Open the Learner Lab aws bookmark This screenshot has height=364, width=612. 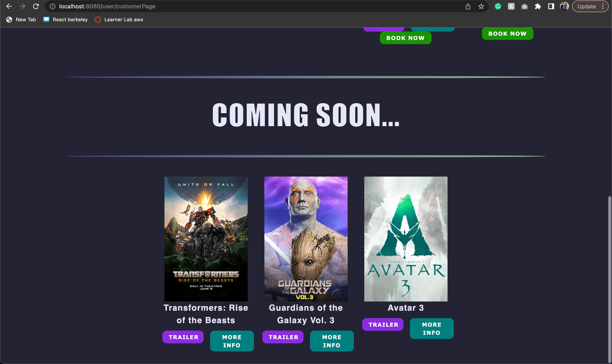[119, 19]
